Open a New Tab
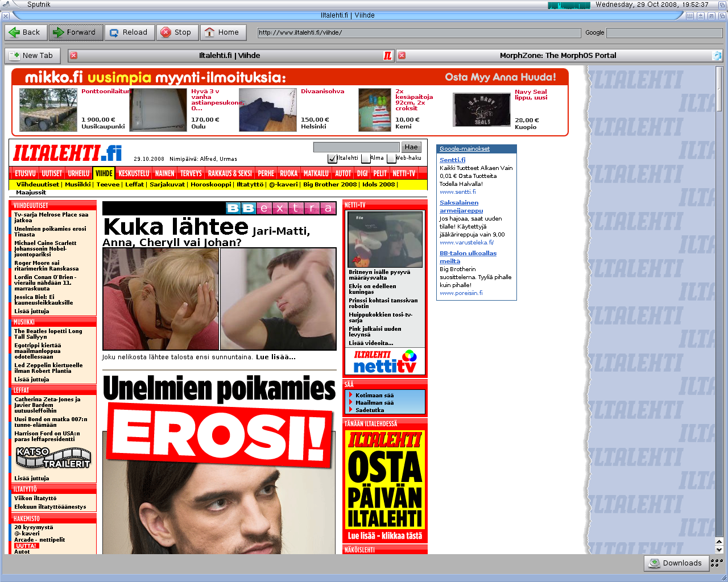Viewport: 728px width, 582px height. 33,55
